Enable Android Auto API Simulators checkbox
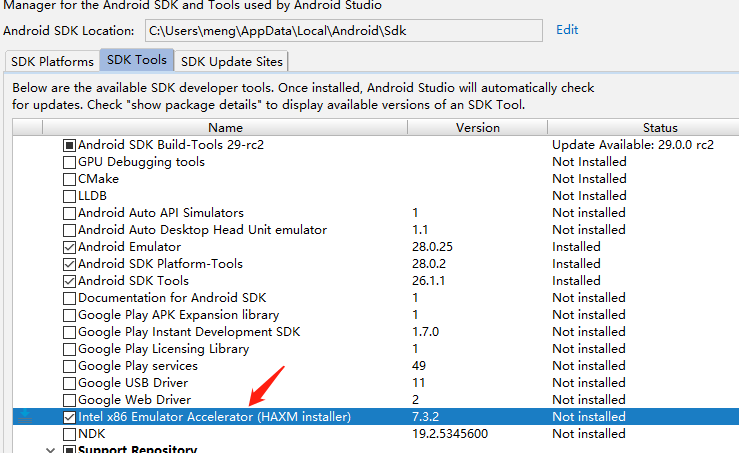Screen dimensions: 739x453 coord(69,213)
